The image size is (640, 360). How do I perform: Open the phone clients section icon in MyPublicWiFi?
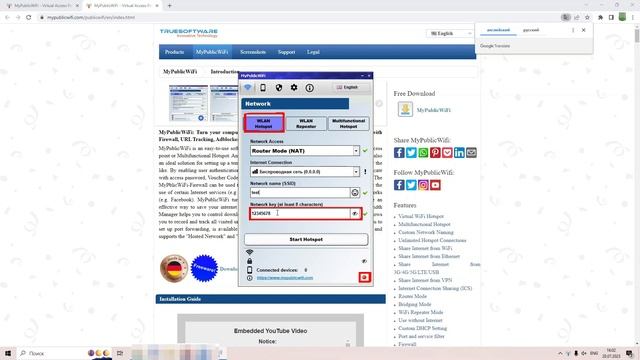[x=263, y=87]
